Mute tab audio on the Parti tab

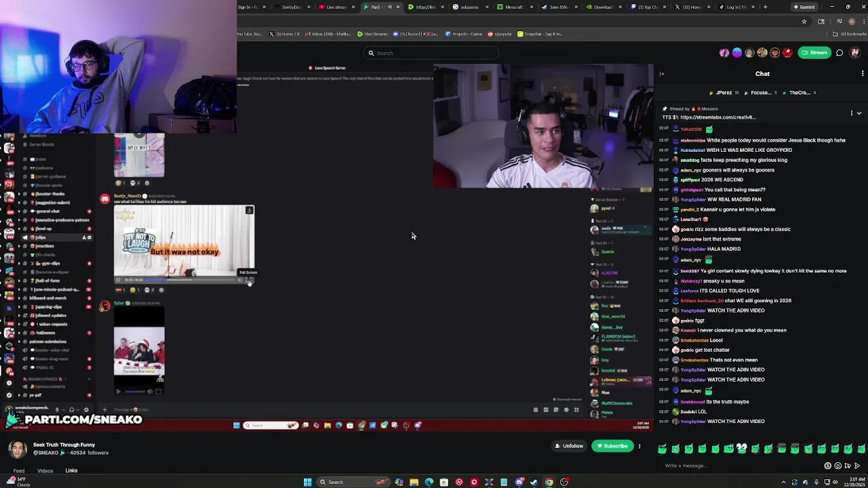coord(389,7)
